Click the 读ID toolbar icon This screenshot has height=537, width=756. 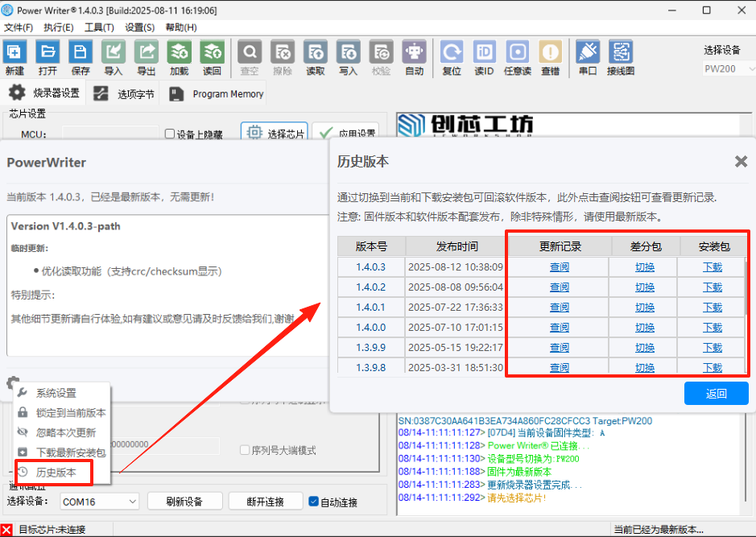click(484, 52)
